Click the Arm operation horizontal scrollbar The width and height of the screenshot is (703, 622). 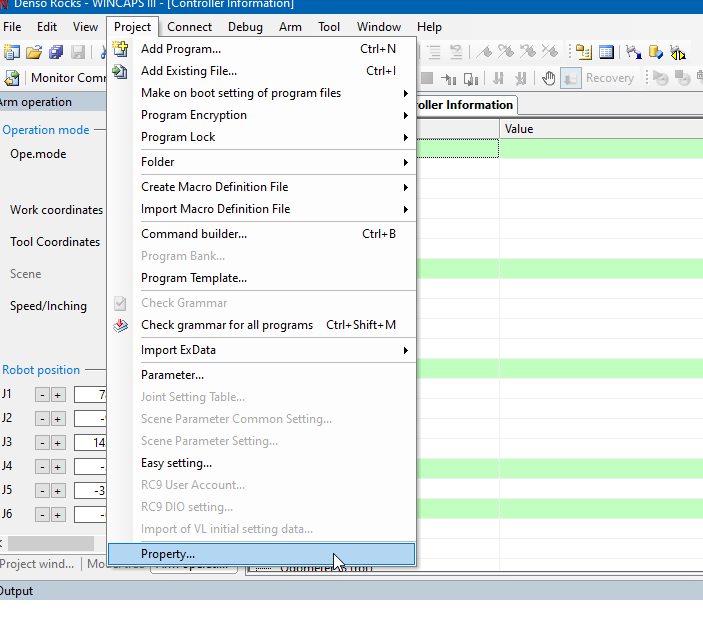pyautogui.click(x=51, y=544)
